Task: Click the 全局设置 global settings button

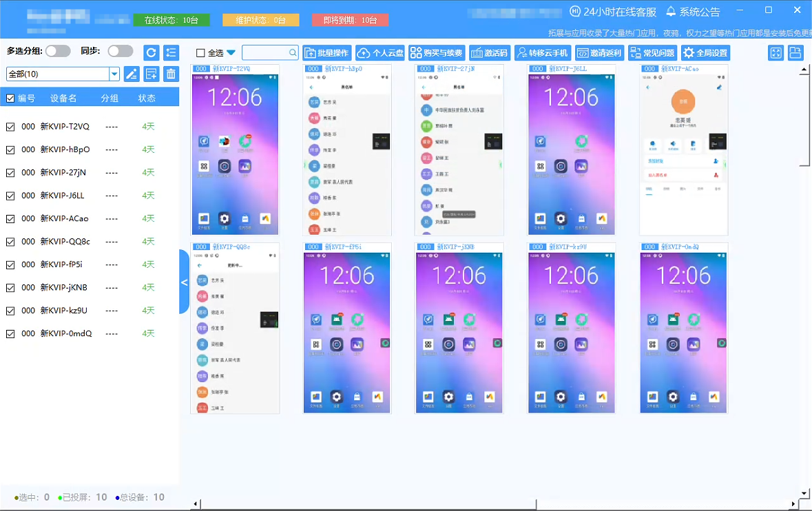Action: [x=705, y=53]
